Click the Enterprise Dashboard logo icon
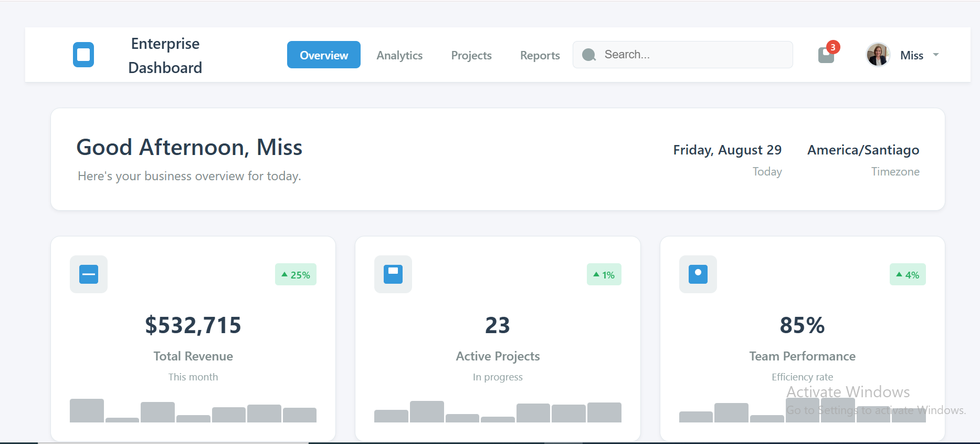 (83, 55)
